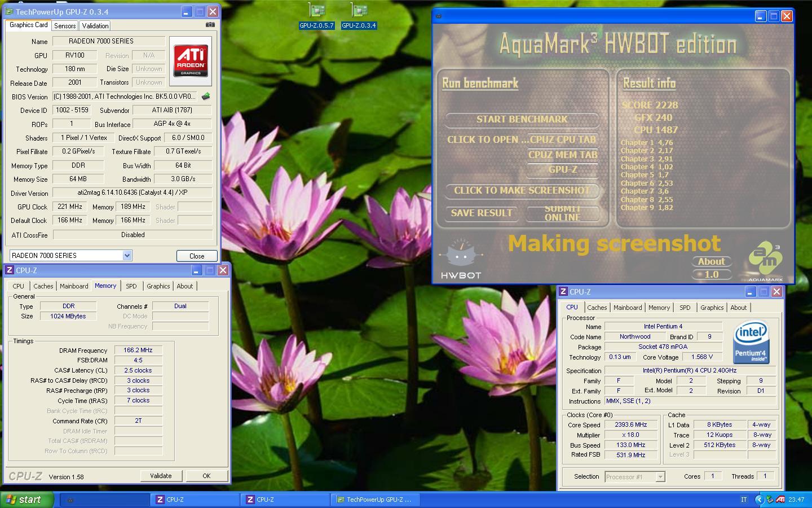
Task: Click the Specification field in CPU-Z
Action: tap(689, 370)
